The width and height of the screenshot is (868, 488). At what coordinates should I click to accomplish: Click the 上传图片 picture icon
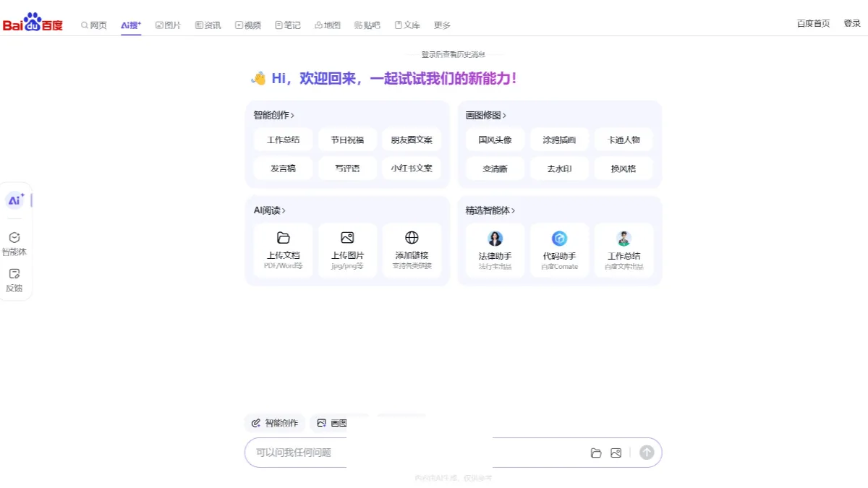coord(347,237)
